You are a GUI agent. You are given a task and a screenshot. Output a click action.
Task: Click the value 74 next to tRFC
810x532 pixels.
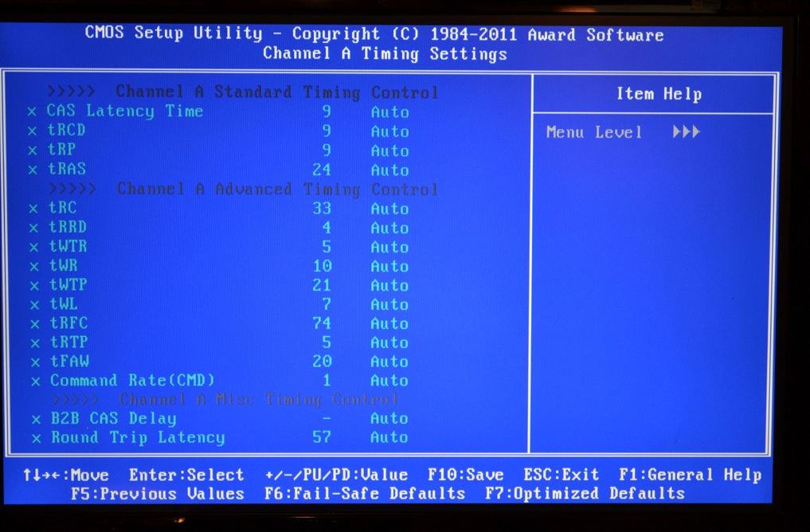coord(321,323)
